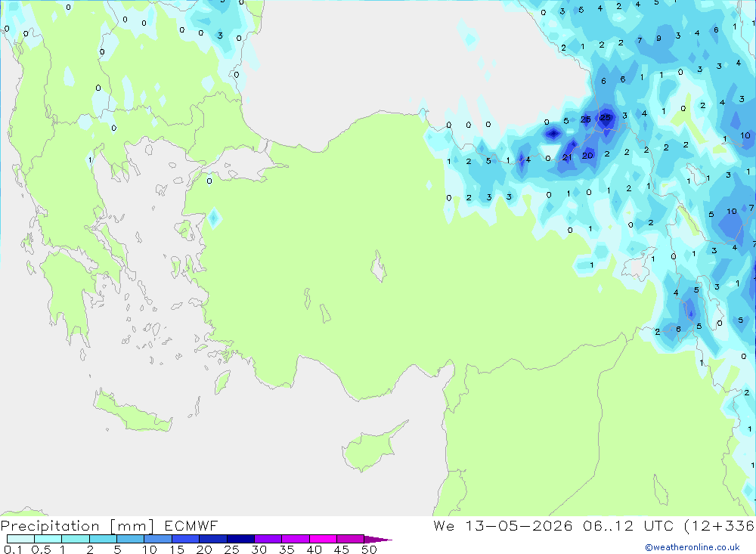Click the legend label '25'
This screenshot has height=554, width=756.
tap(231, 549)
